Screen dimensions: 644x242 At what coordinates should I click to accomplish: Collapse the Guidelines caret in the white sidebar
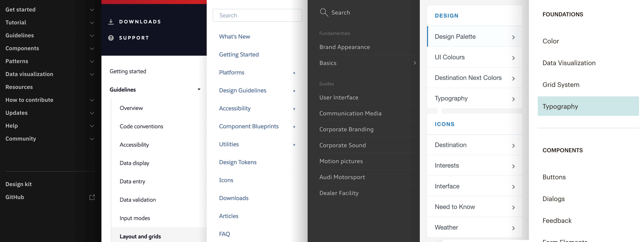click(x=199, y=89)
